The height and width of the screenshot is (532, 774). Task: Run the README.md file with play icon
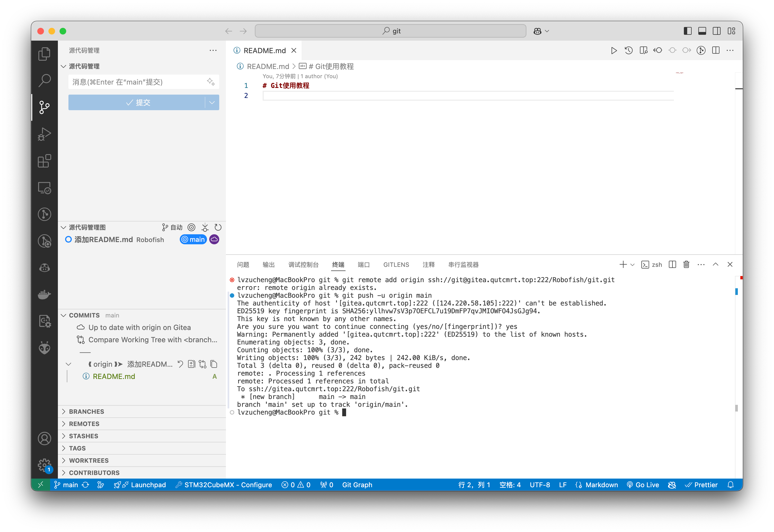[614, 50]
